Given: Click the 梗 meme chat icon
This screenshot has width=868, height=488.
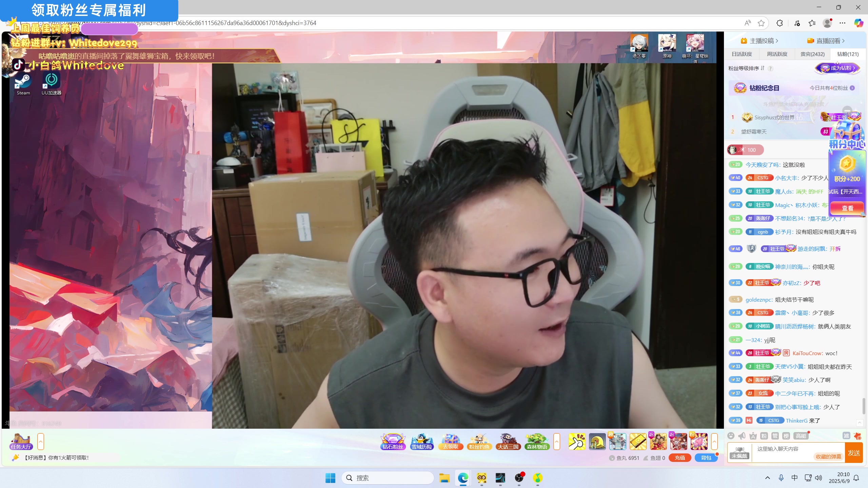Looking at the screenshot, I should tap(786, 436).
